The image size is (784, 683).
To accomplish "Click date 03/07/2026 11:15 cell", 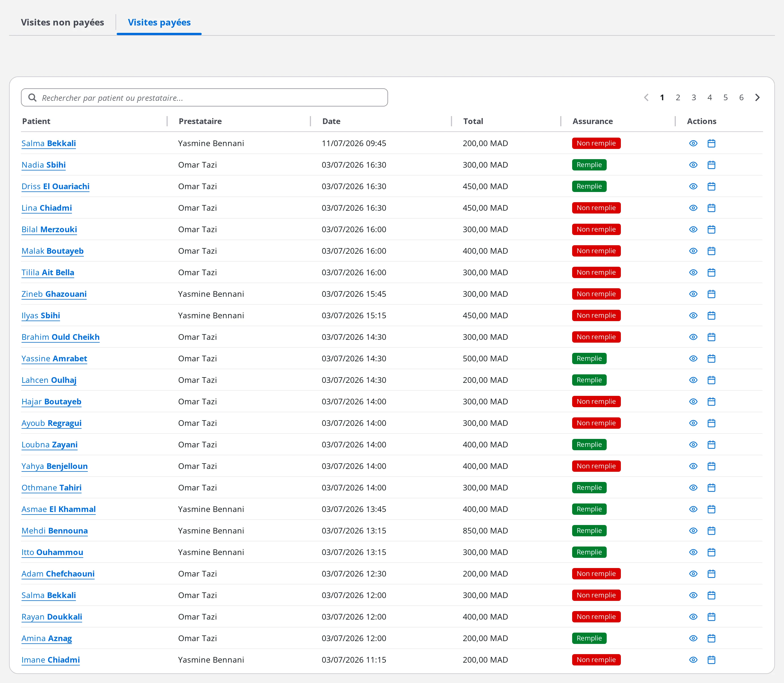I will click(x=354, y=660).
